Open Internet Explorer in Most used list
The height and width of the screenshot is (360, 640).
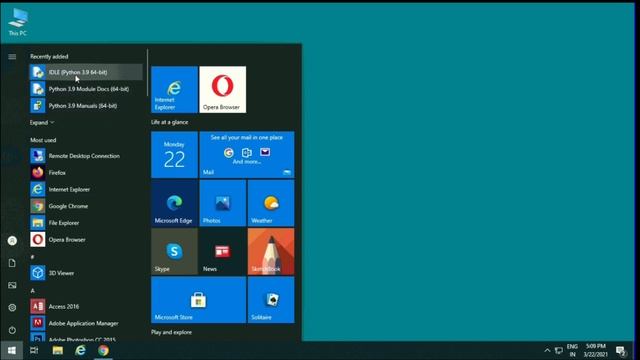click(86, 189)
